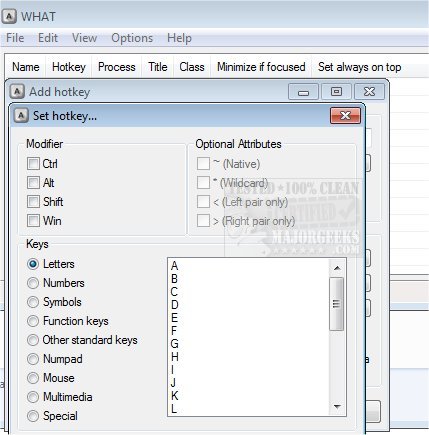Image resolution: width=429 pixels, height=435 pixels.
Task: Click the Set hotkey dialog icon
Action: pyautogui.click(x=21, y=116)
